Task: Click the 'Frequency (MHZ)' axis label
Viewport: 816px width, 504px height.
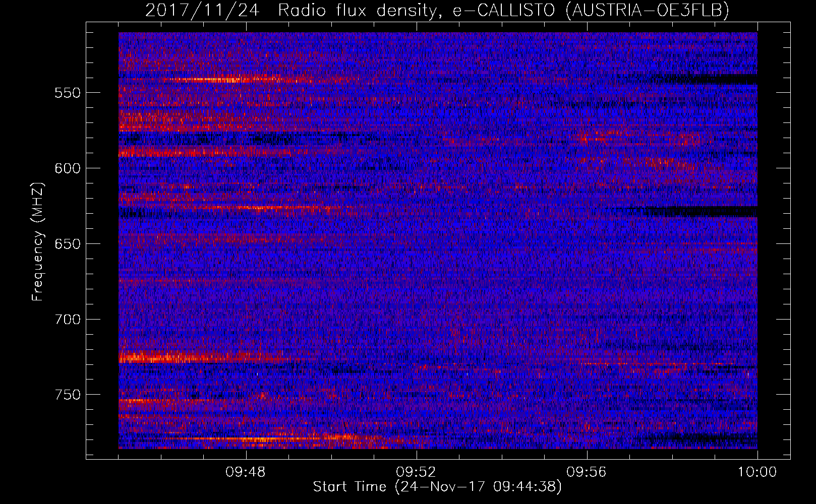Action: (38, 241)
